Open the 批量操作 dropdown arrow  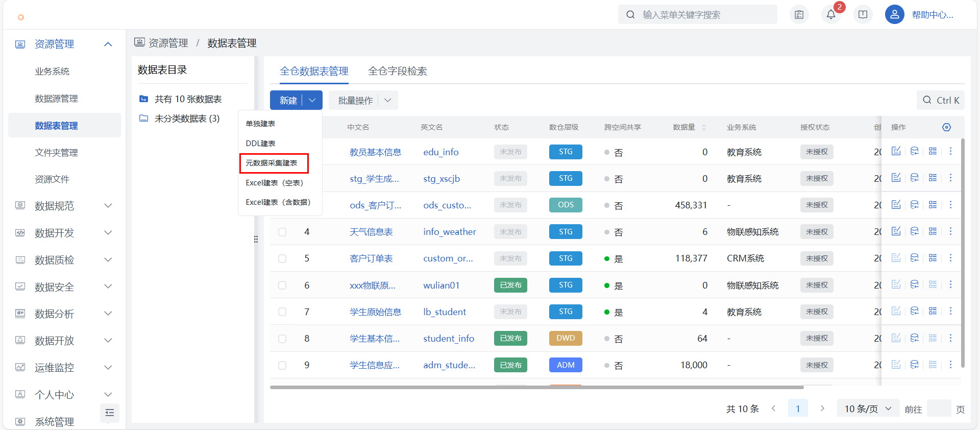pos(388,100)
